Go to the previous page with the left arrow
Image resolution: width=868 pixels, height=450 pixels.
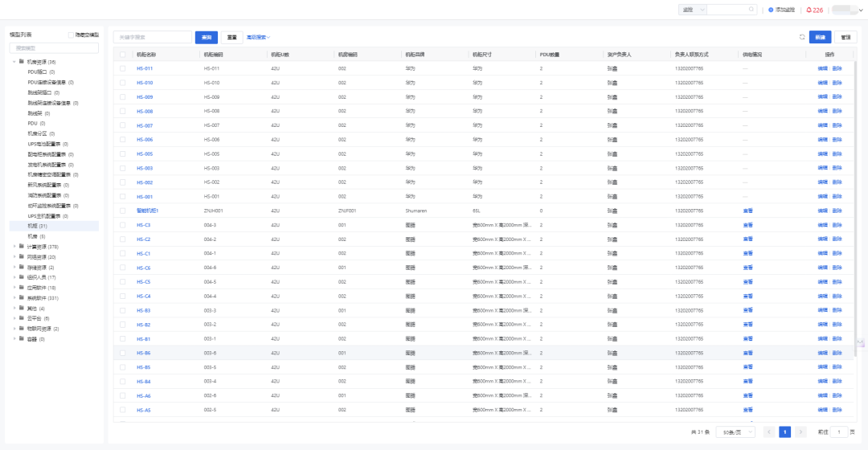(769, 432)
